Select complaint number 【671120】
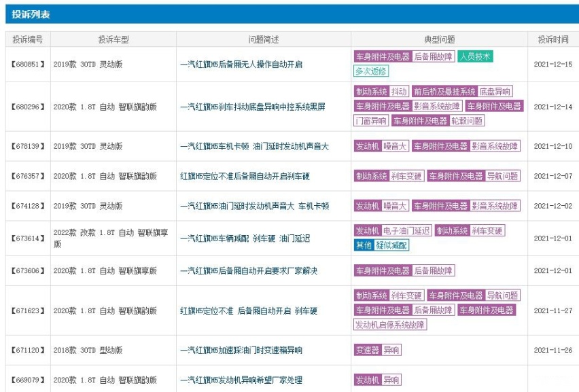The height and width of the screenshot is (392, 579). coord(28,351)
